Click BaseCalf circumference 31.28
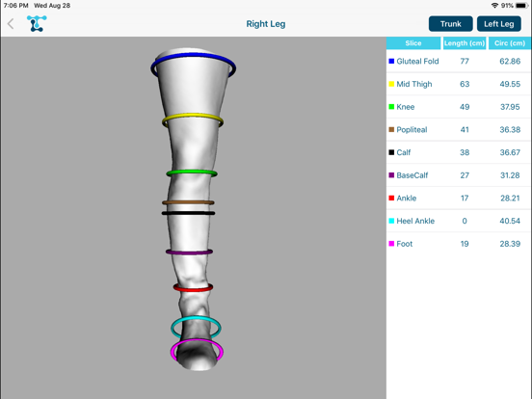 pos(510,175)
